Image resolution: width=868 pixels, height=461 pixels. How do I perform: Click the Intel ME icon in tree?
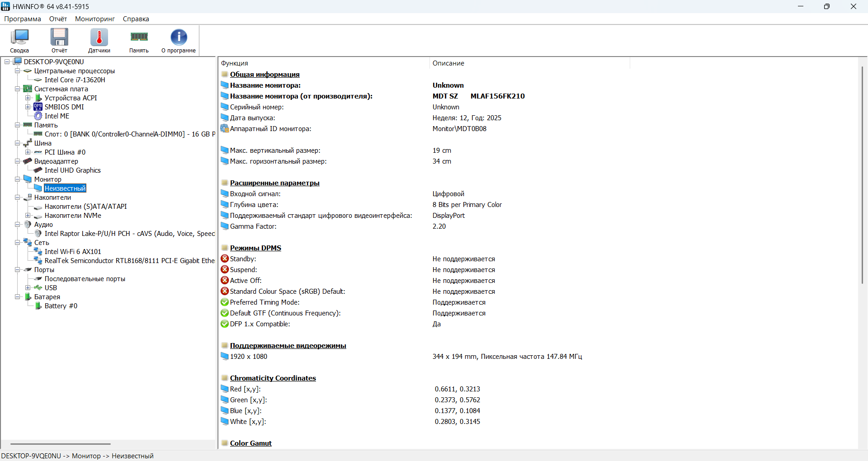pyautogui.click(x=38, y=116)
